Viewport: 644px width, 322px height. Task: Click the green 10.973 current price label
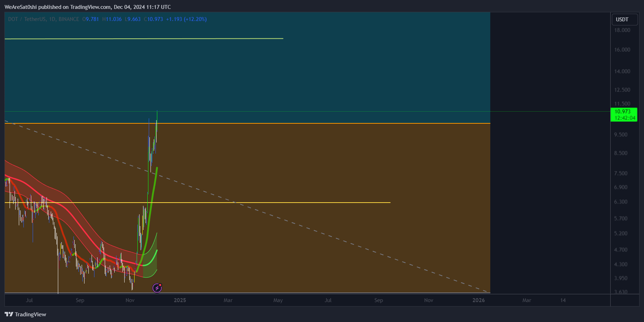(x=624, y=115)
